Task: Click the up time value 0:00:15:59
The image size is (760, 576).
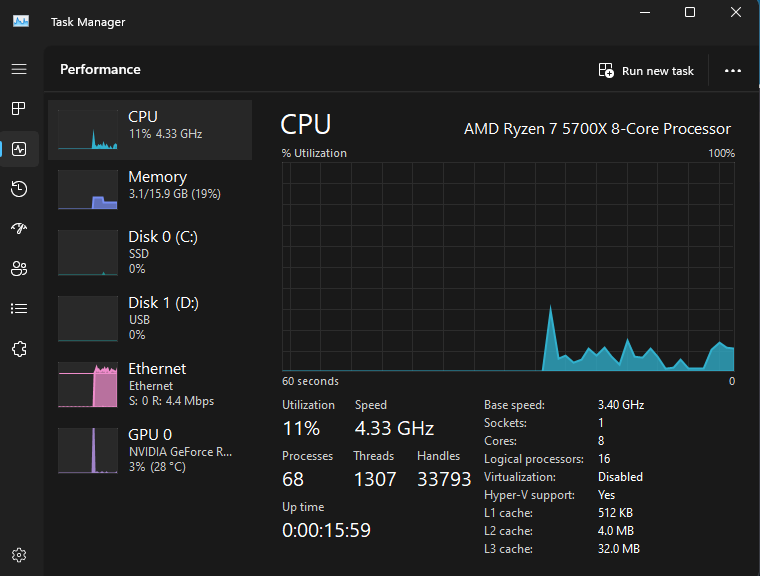Action: tap(326, 530)
